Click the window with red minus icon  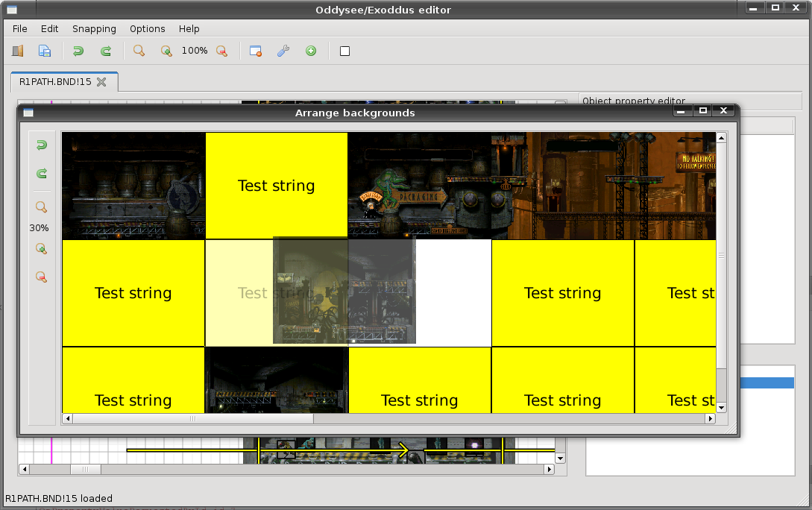[255, 51]
